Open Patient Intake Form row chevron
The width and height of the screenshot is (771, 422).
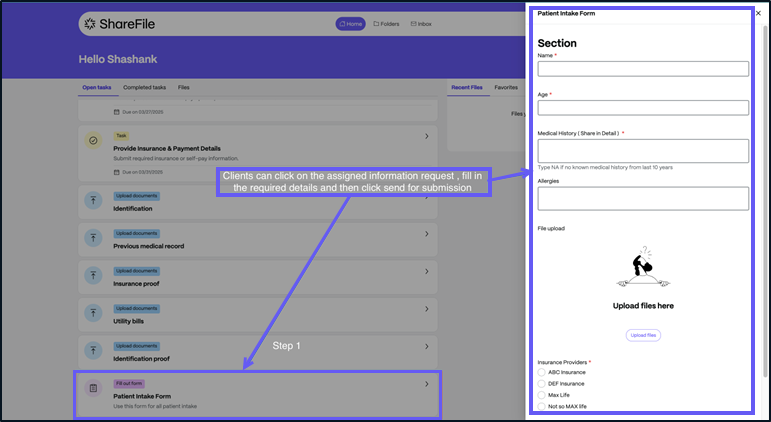[x=426, y=384]
